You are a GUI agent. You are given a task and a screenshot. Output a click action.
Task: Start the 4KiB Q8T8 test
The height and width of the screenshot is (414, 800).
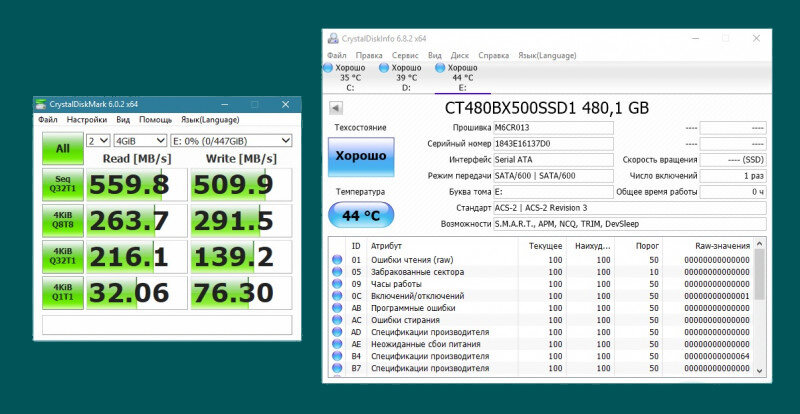tap(63, 221)
